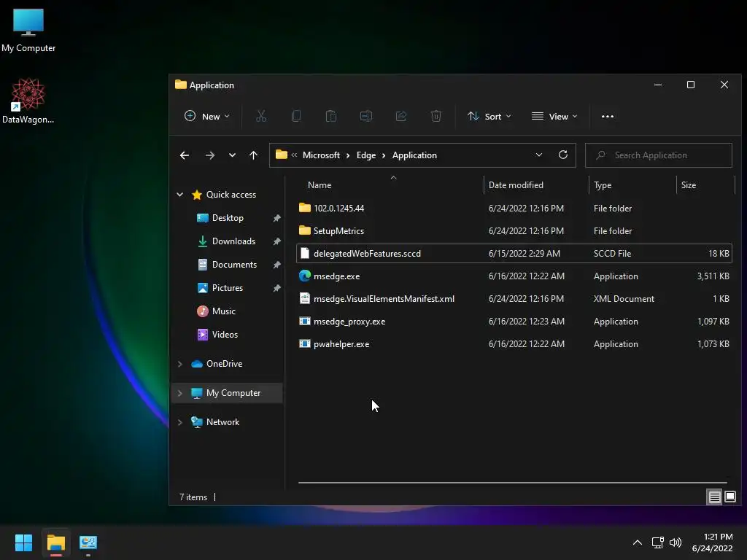Image resolution: width=747 pixels, height=560 pixels.
Task: Sort by the Type column header
Action: point(603,184)
